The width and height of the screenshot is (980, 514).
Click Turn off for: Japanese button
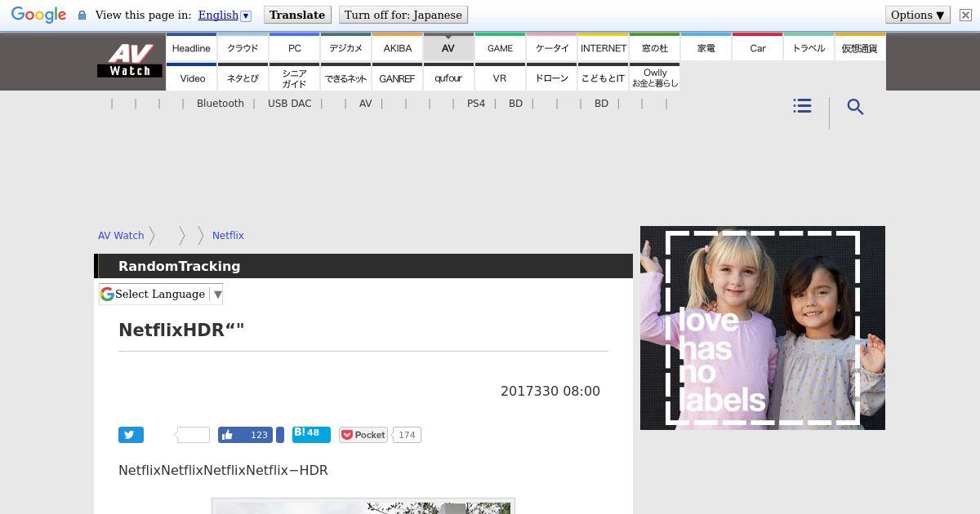(x=403, y=15)
